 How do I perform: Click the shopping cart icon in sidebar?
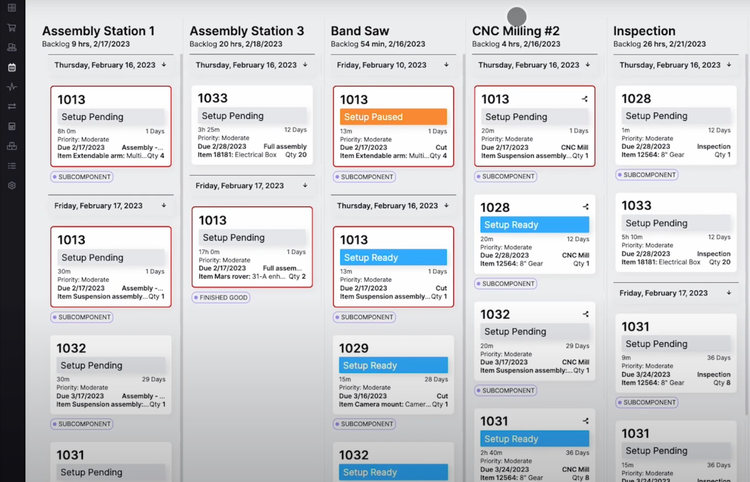(x=12, y=28)
